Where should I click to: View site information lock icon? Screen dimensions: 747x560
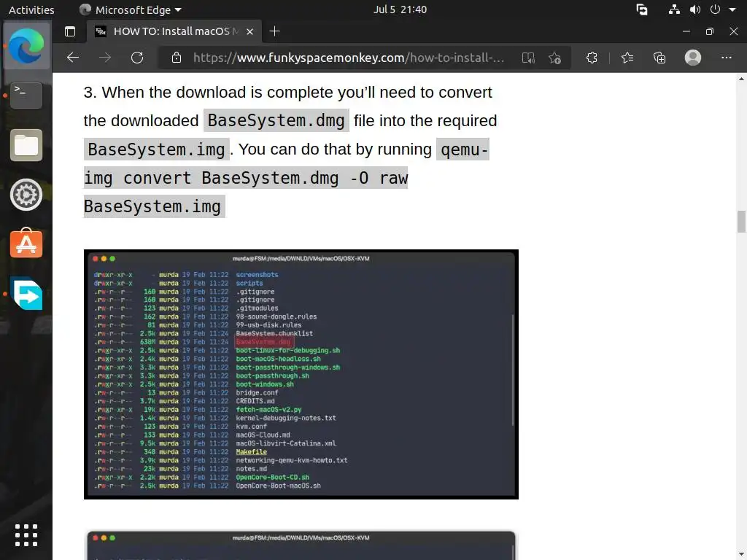(x=177, y=58)
